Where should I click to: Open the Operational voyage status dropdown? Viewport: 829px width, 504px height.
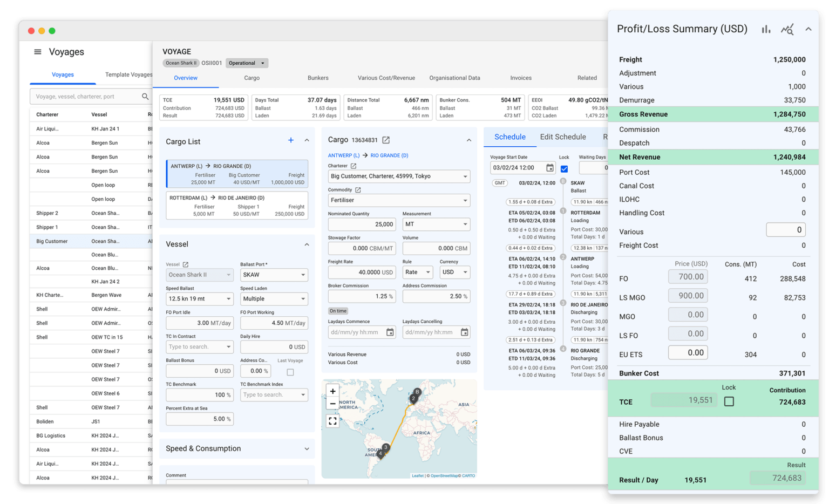tap(247, 63)
